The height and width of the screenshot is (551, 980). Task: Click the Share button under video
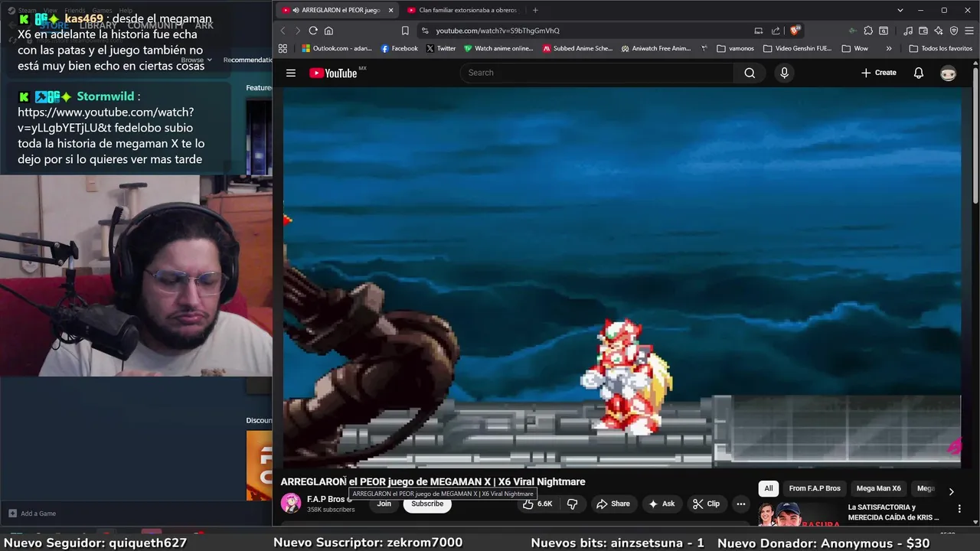coord(613,504)
